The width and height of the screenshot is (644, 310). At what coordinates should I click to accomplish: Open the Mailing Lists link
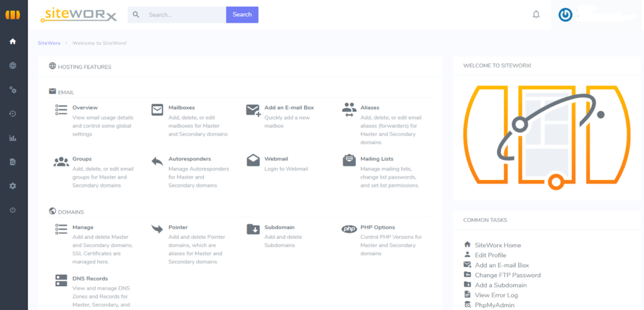pyautogui.click(x=377, y=159)
